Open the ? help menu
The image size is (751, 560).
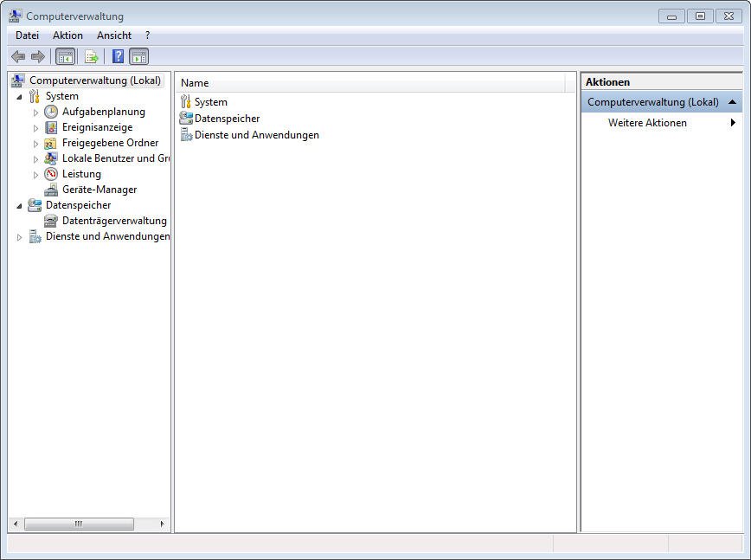[x=147, y=35]
